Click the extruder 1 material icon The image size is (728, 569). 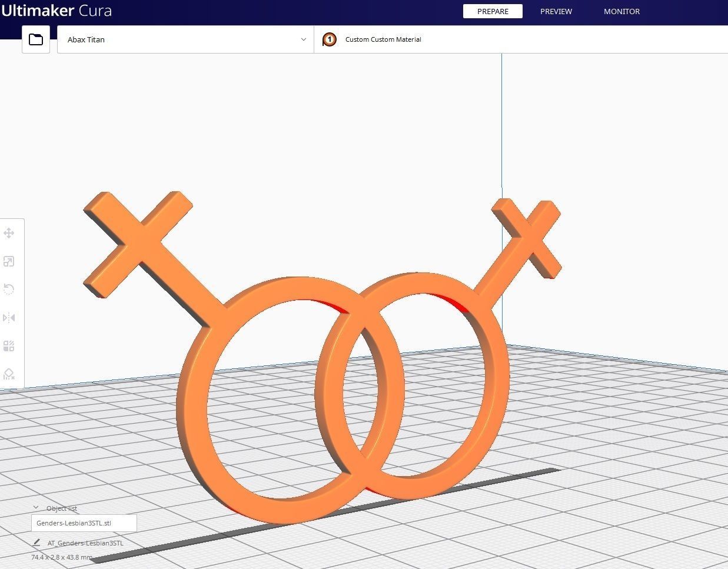[x=330, y=39]
